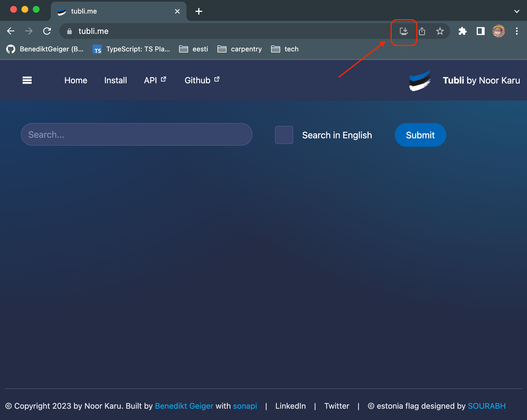This screenshot has width=527, height=420.
Task: Toggle the browser side panel icon
Action: (480, 31)
